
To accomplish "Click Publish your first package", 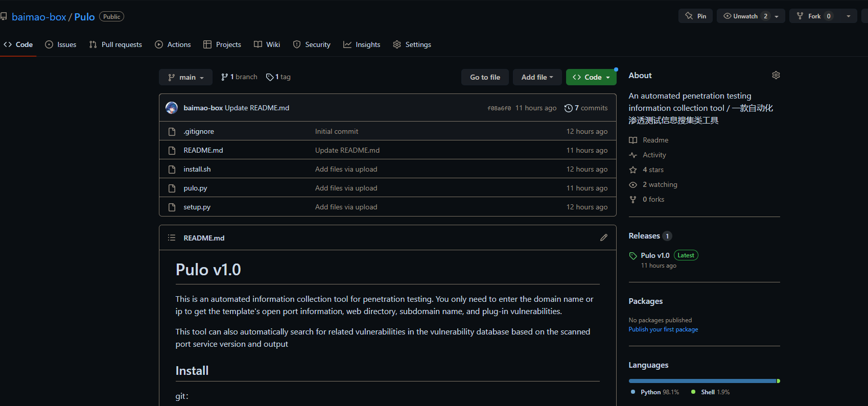I will click(x=663, y=329).
